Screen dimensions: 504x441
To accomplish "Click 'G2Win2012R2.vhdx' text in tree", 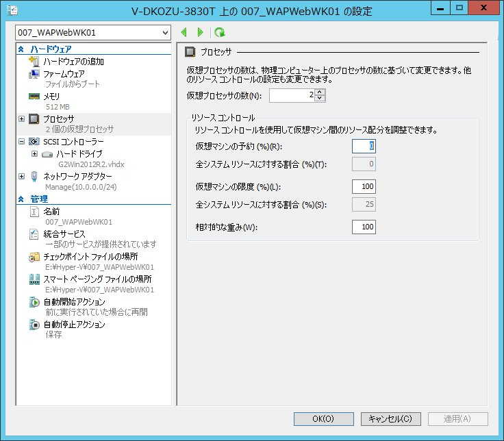I will click(91, 164).
